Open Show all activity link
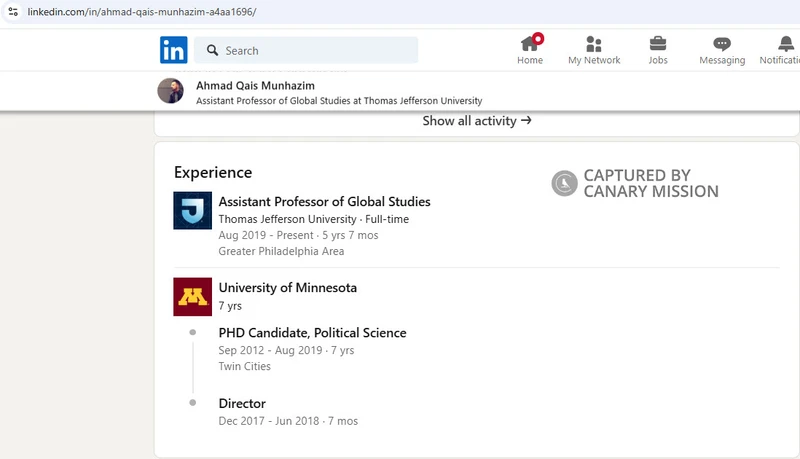Viewport: 800px width, 459px height. point(477,121)
